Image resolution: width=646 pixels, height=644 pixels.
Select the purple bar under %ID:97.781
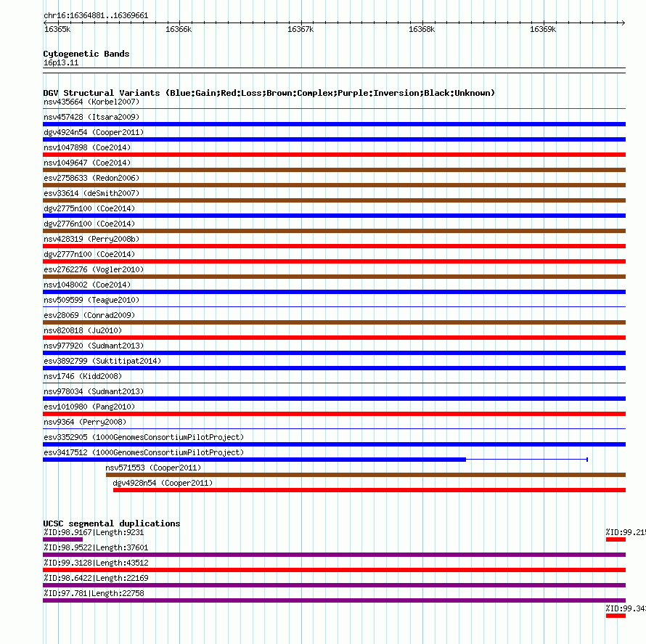(x=334, y=600)
